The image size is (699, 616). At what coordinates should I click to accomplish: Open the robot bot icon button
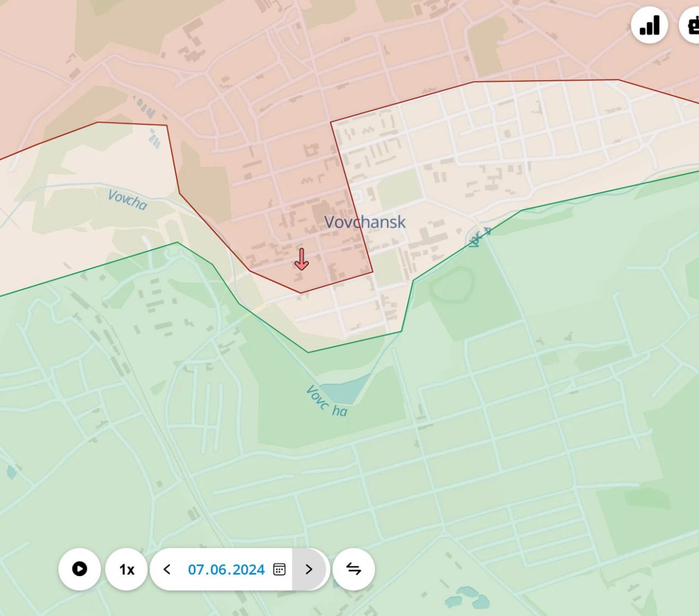(x=691, y=25)
